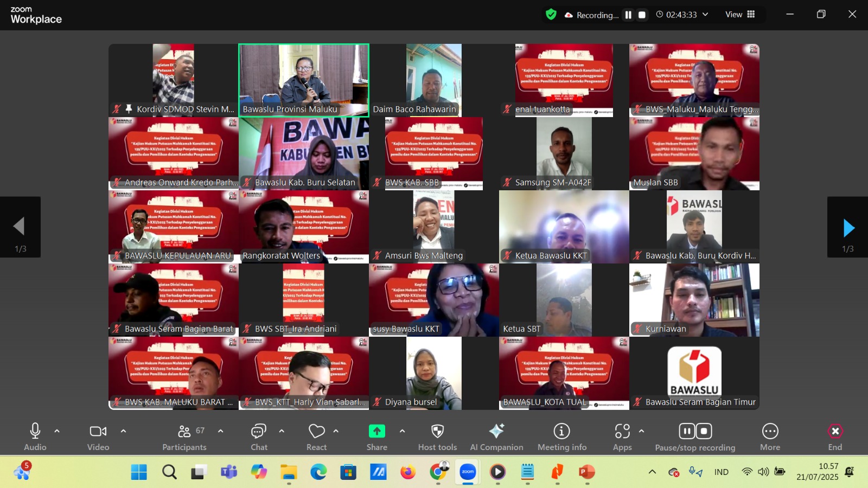Open the Participants list icon
The image size is (868, 488).
click(184, 432)
